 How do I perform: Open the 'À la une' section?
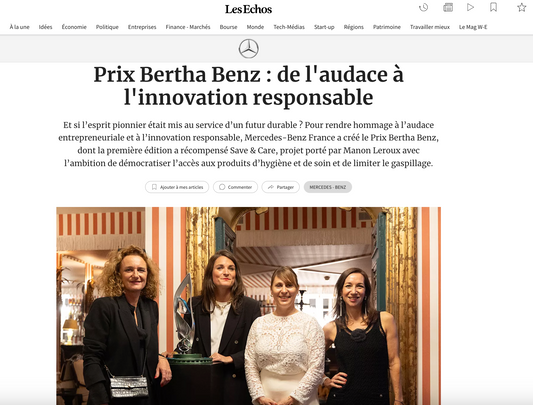(x=19, y=27)
